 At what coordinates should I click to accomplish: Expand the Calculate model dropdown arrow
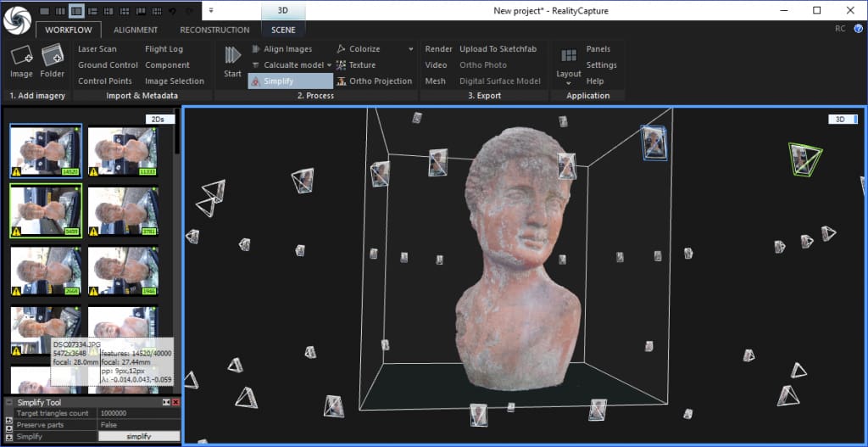pos(329,64)
